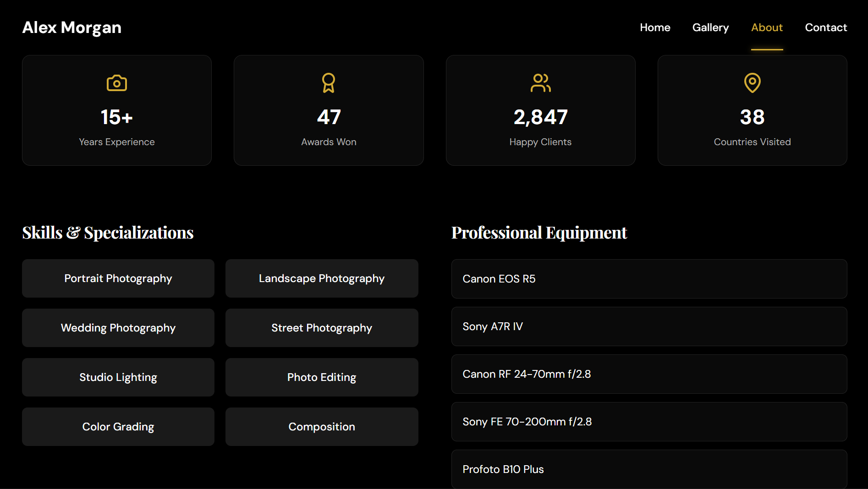Select the Profoto B10 Plus item

pyautogui.click(x=649, y=469)
